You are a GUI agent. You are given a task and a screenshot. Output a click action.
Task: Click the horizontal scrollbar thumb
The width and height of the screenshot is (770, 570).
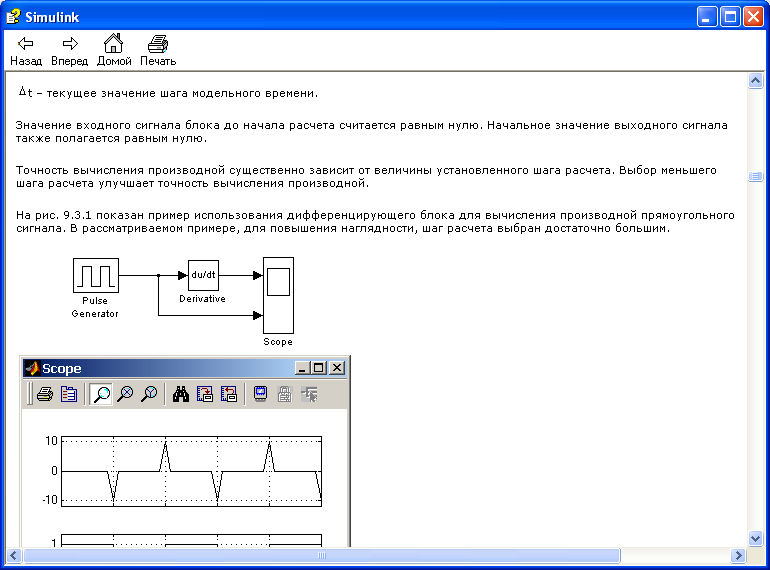click(322, 556)
